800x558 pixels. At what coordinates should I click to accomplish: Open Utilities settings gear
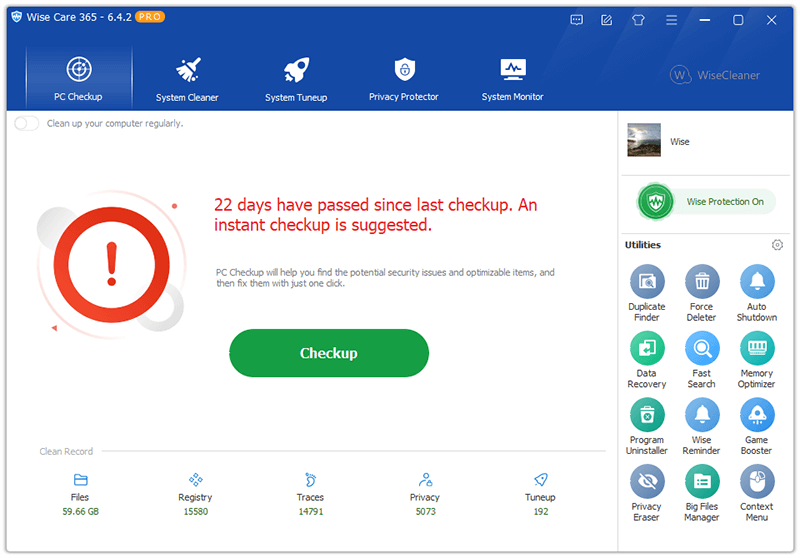777,245
